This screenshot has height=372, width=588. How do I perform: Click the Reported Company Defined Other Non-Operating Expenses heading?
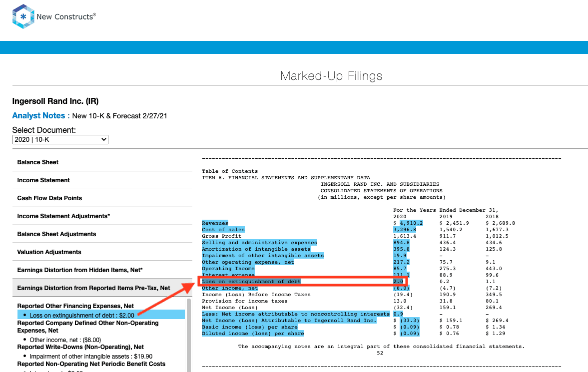88,327
